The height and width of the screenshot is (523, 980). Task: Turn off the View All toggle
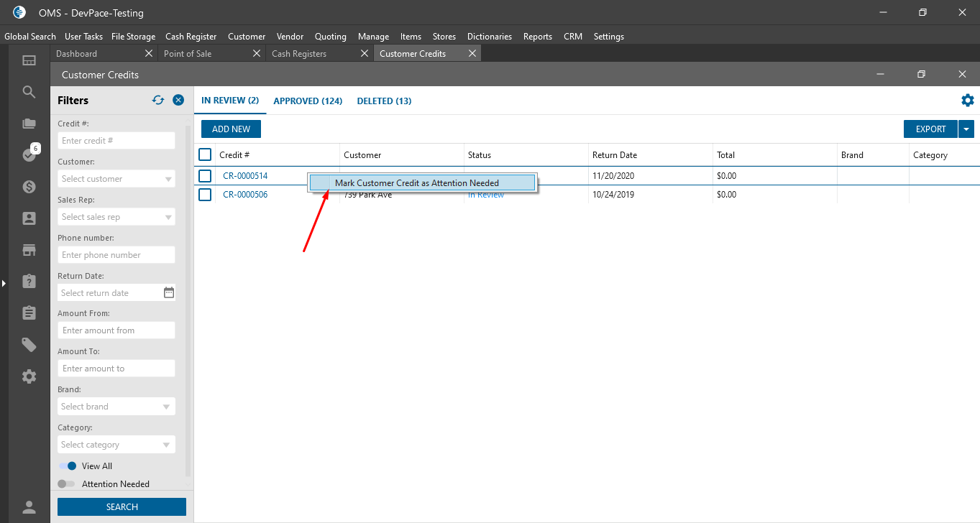tap(68, 466)
